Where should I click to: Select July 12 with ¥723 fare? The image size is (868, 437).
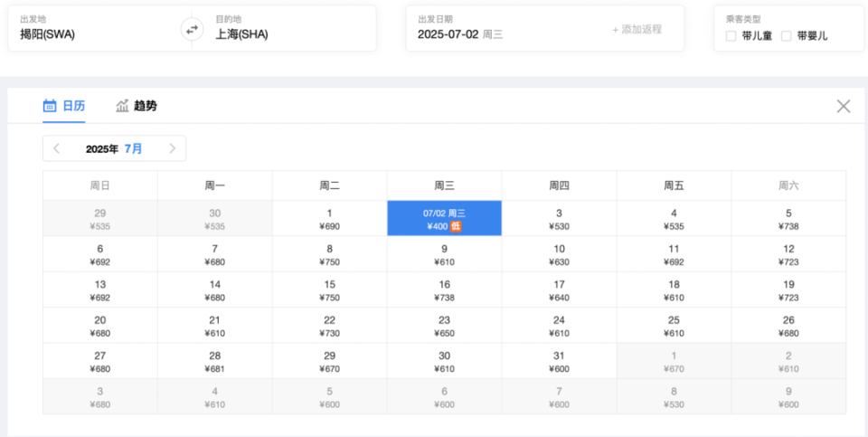click(x=788, y=254)
